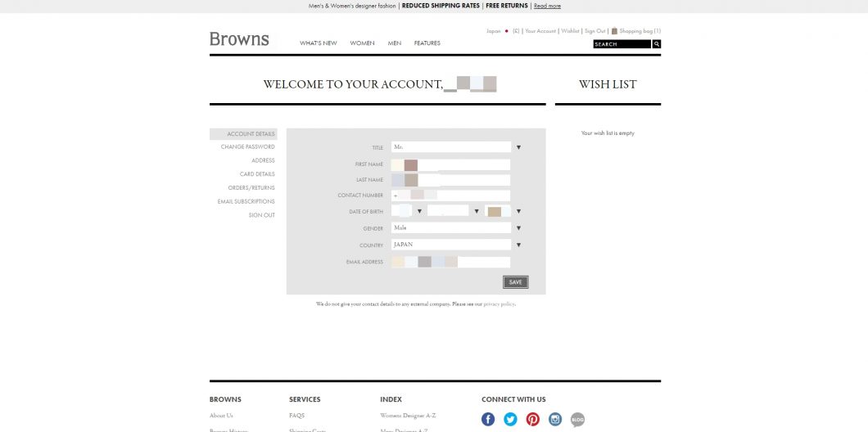The height and width of the screenshot is (432, 868).
Task: Open the FEATURES menu
Action: pyautogui.click(x=427, y=43)
